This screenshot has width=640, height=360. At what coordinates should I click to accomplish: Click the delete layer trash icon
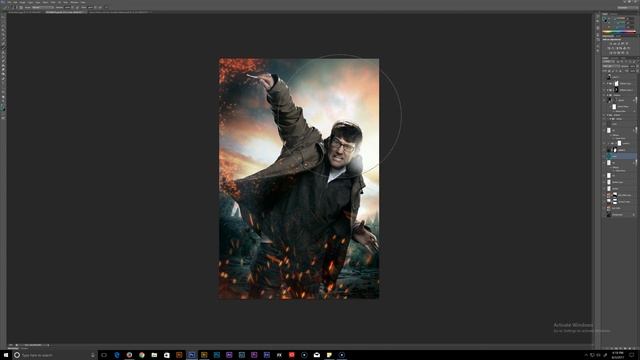pos(634,348)
